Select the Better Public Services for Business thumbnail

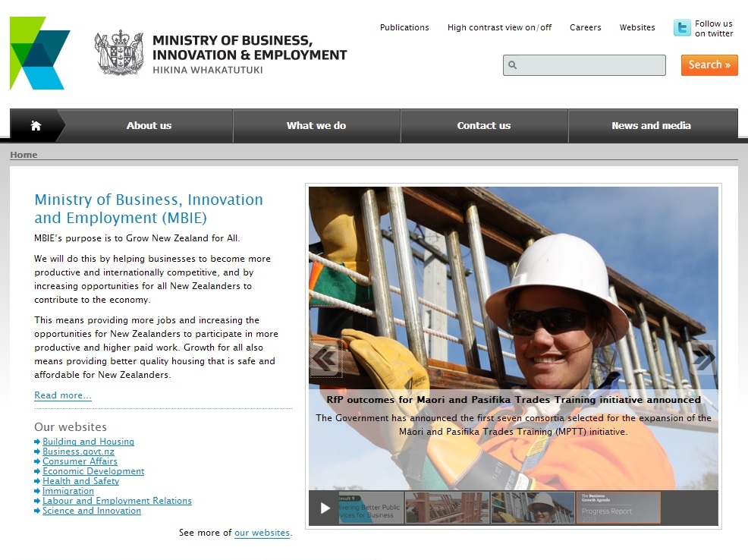pyautogui.click(x=371, y=508)
